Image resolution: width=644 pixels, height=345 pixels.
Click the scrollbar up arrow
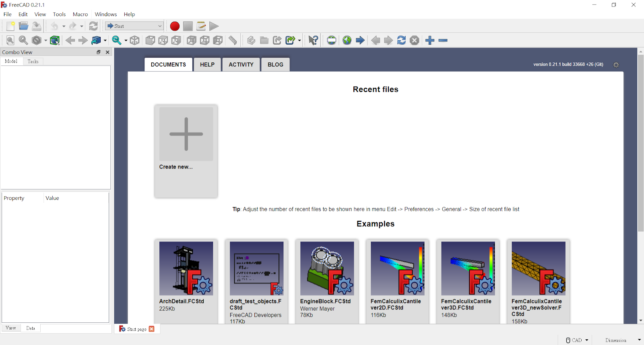click(640, 51)
